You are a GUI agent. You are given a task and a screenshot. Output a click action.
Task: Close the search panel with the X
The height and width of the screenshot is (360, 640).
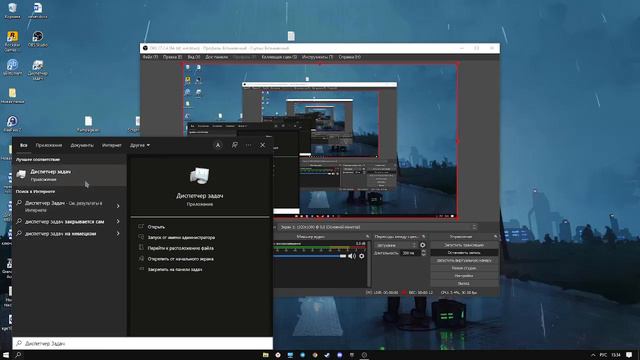[262, 145]
